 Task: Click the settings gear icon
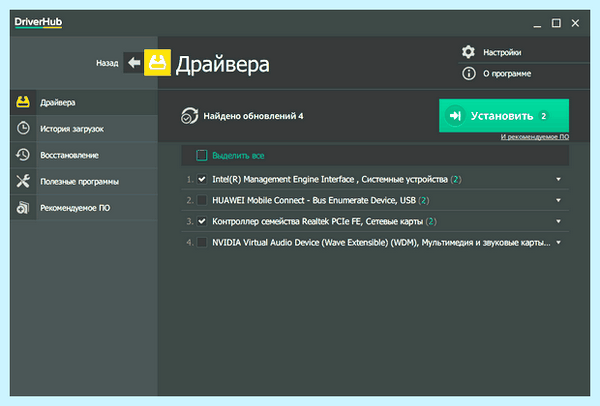(x=468, y=52)
